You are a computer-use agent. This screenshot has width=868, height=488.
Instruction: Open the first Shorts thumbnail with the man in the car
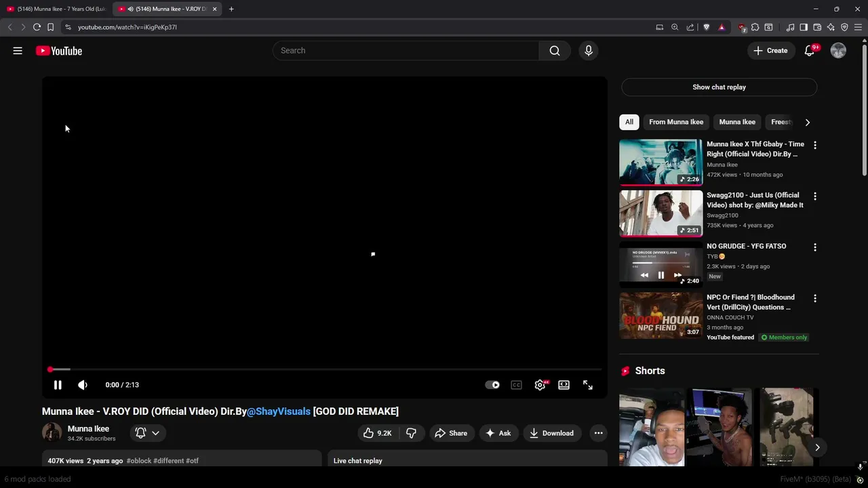point(652,427)
